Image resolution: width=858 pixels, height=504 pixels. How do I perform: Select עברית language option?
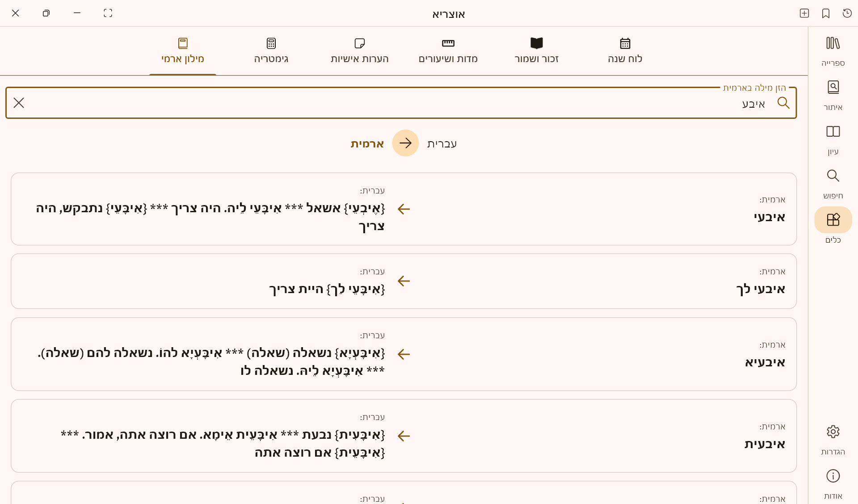(x=442, y=143)
